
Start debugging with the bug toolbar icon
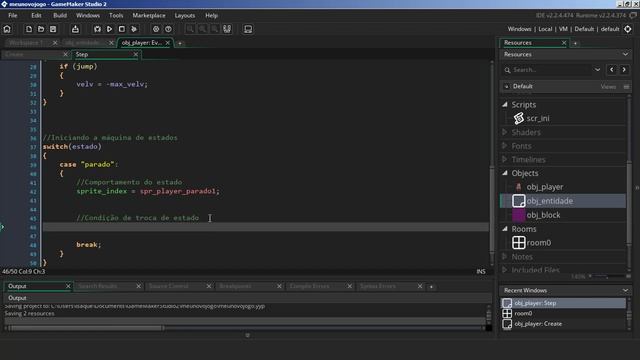97,29
